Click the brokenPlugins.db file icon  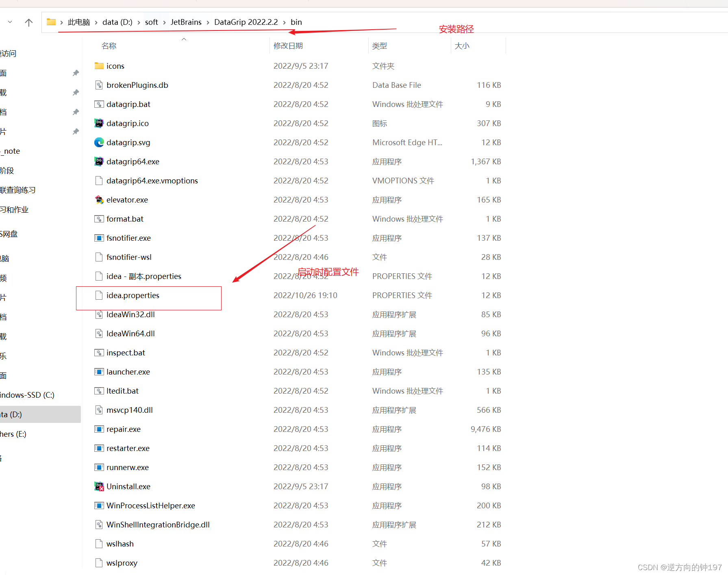(x=99, y=85)
